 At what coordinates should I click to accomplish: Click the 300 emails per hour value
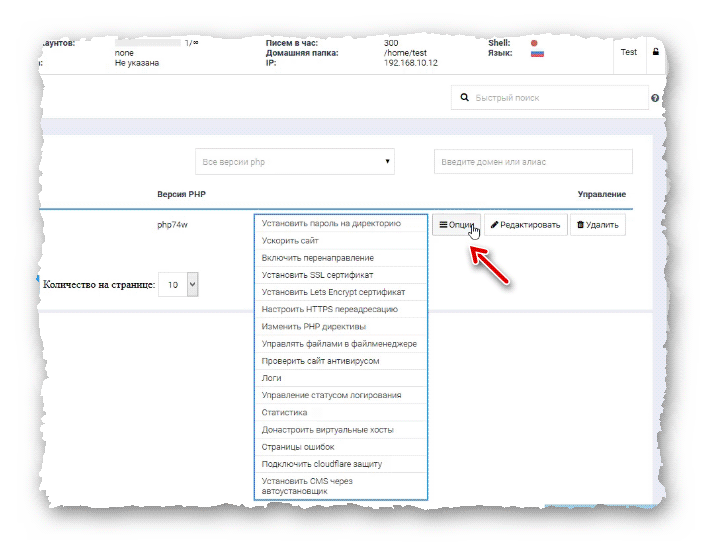pos(391,43)
